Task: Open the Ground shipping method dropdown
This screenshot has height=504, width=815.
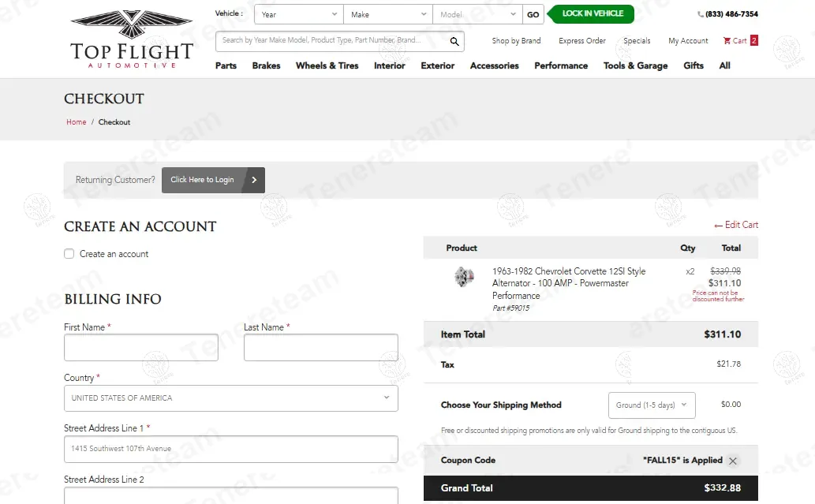Action: [x=652, y=405]
